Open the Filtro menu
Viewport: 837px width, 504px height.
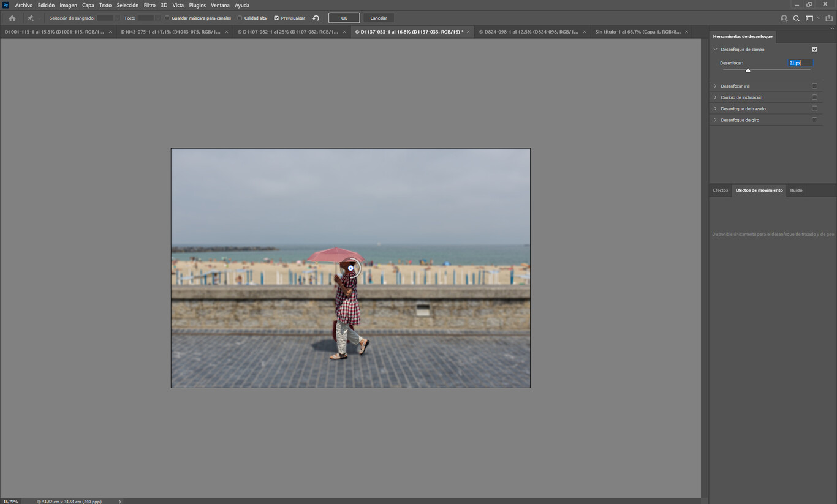(149, 5)
